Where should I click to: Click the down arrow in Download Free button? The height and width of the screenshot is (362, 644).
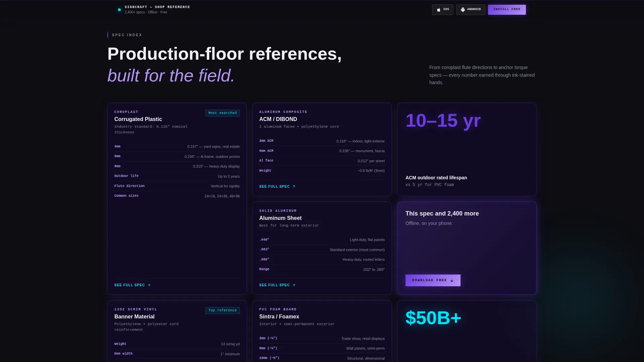click(x=452, y=281)
